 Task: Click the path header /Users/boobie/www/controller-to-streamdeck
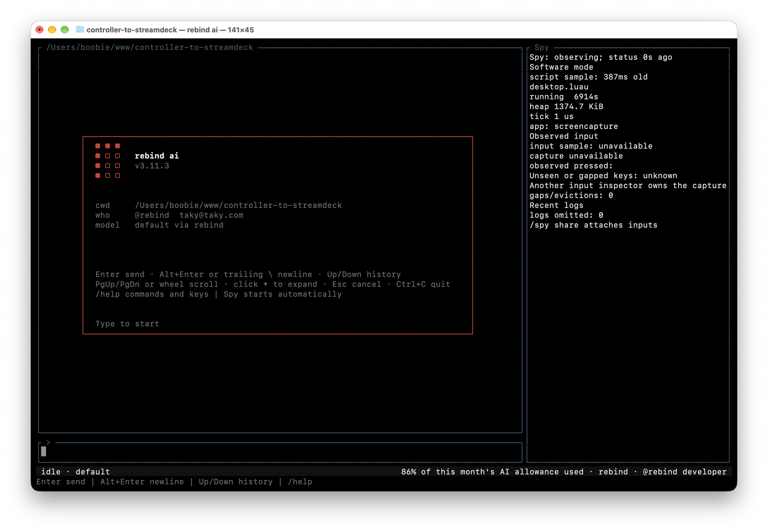(x=150, y=47)
